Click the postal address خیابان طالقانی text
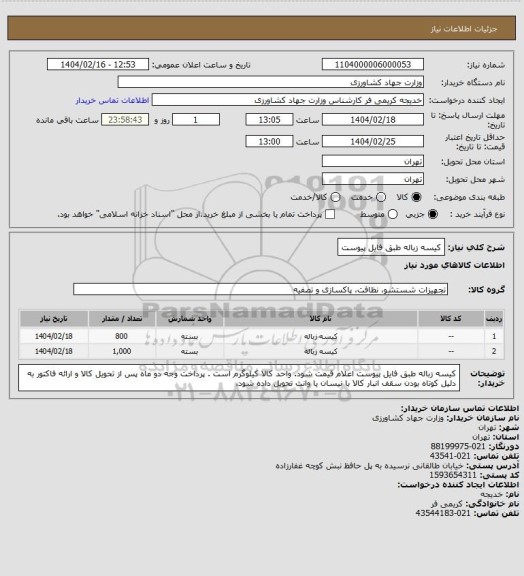This screenshot has width=524, height=576. coord(370,465)
